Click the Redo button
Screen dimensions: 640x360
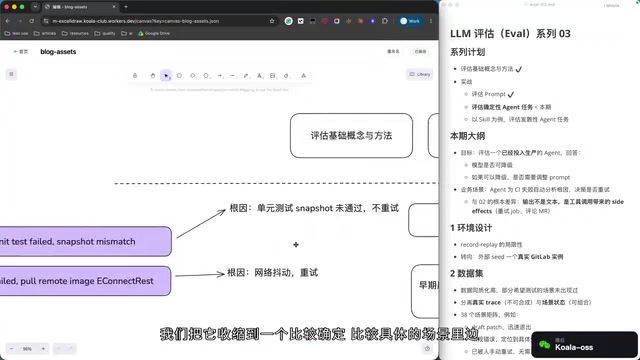[71, 349]
